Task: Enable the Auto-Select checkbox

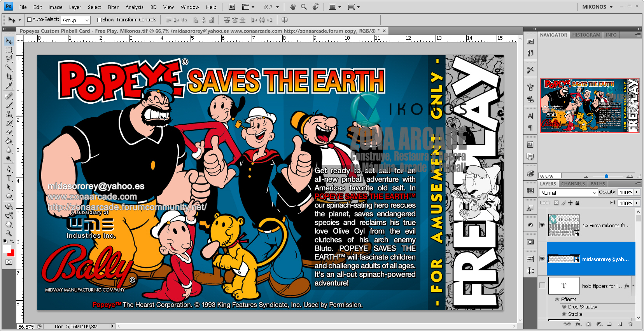Action: click(x=29, y=20)
